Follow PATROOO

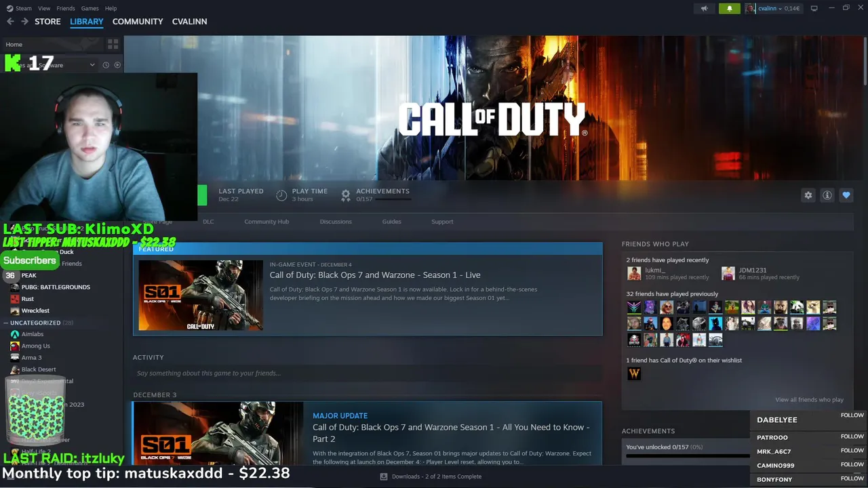coord(852,436)
